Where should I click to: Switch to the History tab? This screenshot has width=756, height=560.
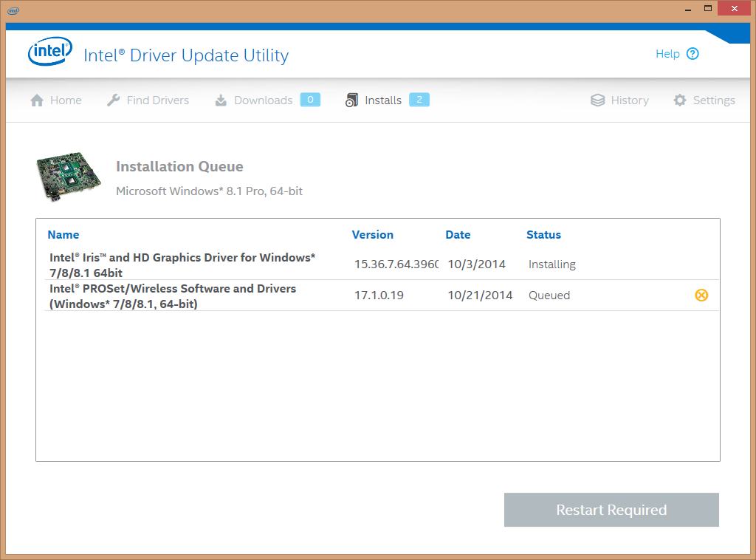629,100
